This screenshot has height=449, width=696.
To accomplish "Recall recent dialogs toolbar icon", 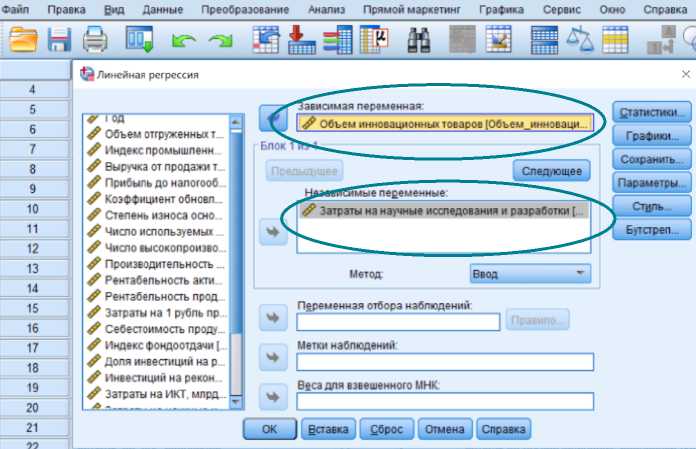I will 139,40.
